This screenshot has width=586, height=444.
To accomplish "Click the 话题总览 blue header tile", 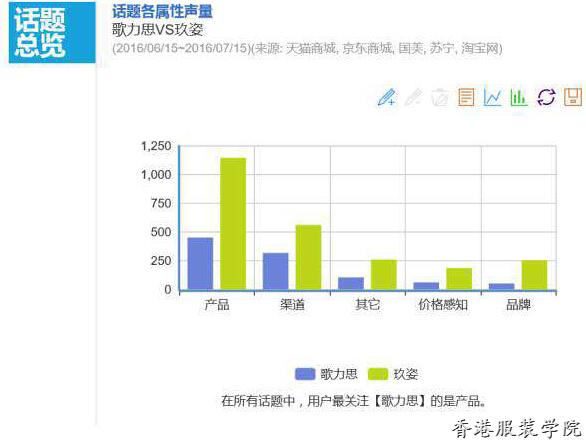I will pos(52,33).
